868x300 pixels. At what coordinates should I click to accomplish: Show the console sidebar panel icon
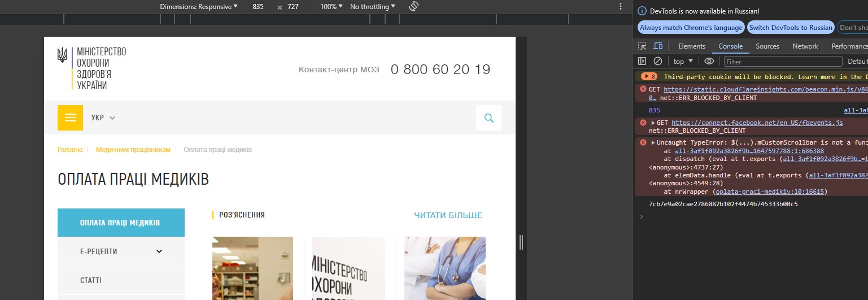click(642, 61)
